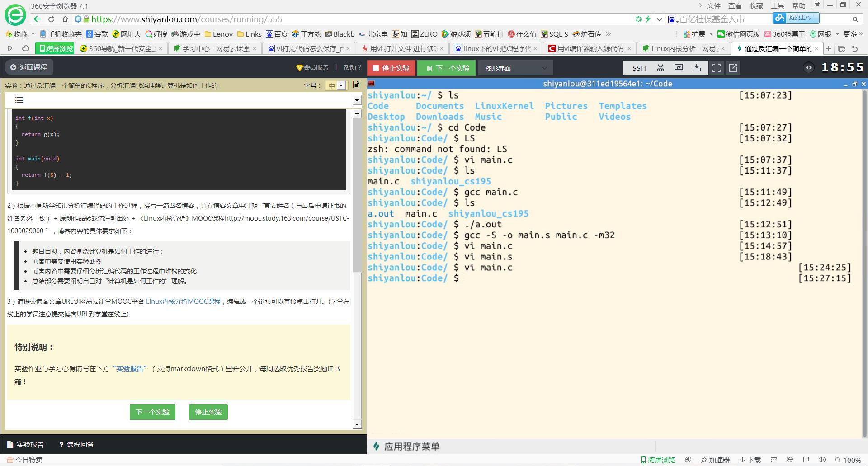Click the screen share icon in the lab toolbar

(679, 68)
